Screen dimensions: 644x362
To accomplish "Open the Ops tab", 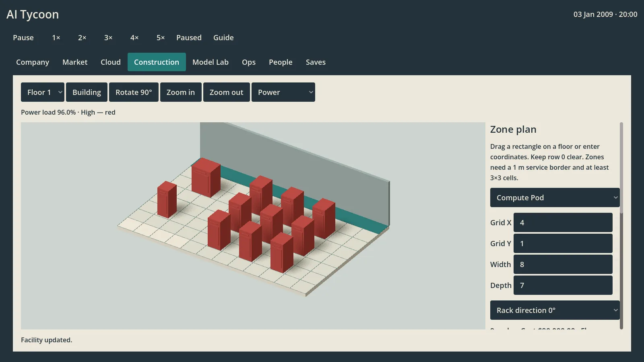I will 249,62.
